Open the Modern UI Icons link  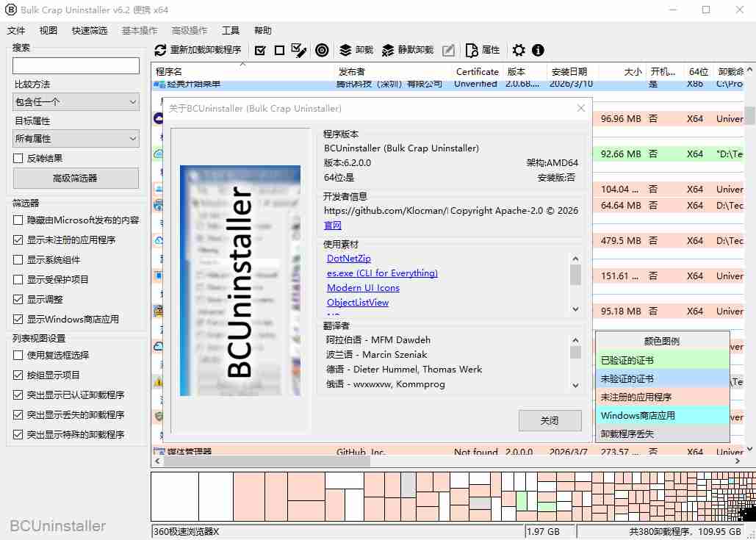(x=363, y=288)
